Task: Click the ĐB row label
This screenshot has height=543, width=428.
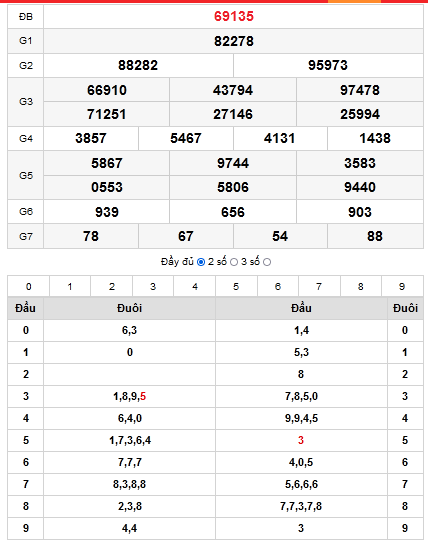Action: (x=26, y=16)
